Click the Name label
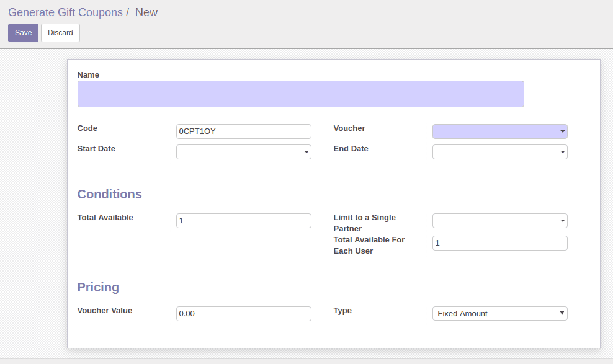This screenshot has width=613, height=364. 88,75
